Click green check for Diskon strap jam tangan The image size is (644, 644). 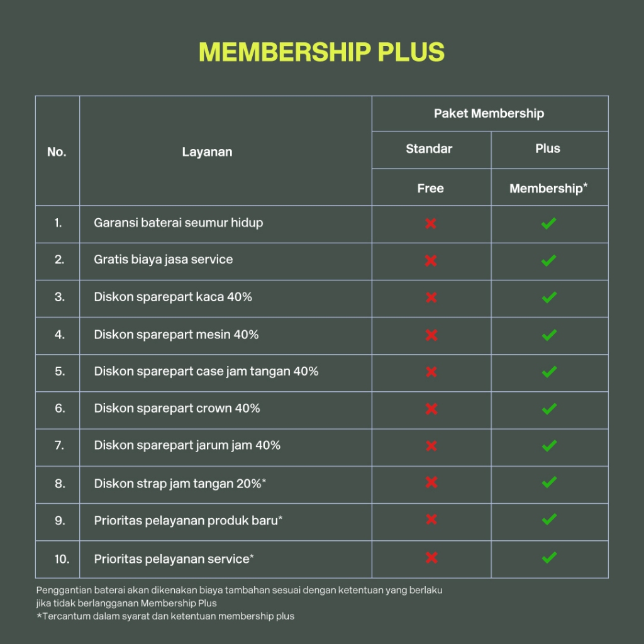tap(549, 482)
